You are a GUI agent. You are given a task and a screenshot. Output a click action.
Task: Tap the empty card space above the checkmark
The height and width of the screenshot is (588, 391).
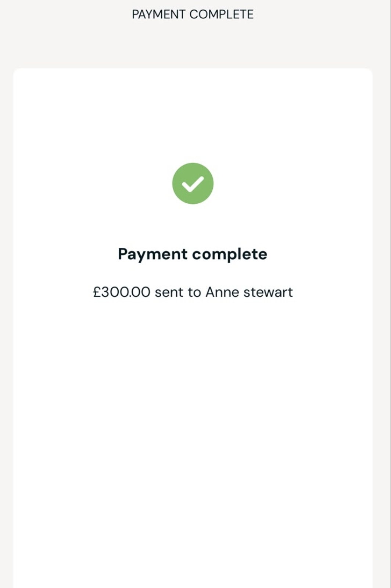(x=193, y=115)
